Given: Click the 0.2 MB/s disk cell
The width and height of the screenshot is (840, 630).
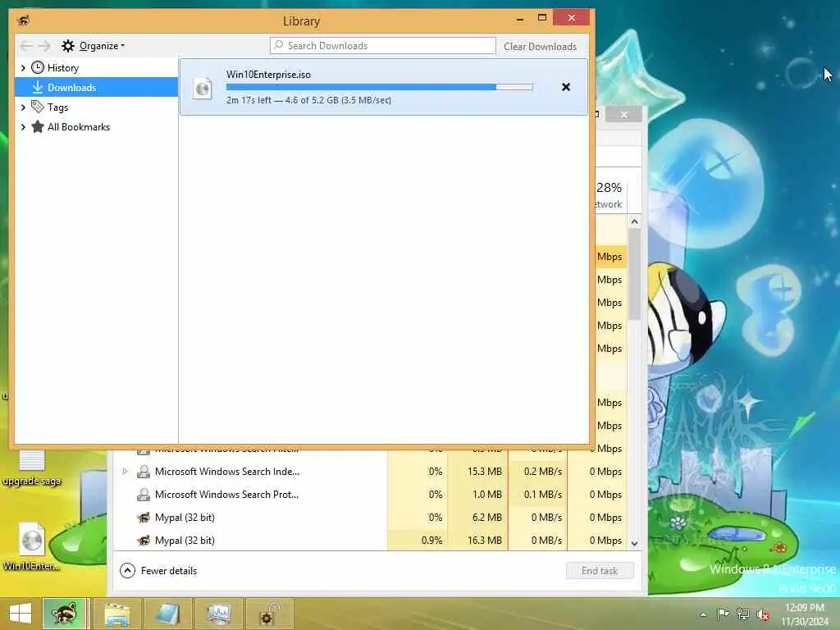Looking at the screenshot, I should point(538,472).
